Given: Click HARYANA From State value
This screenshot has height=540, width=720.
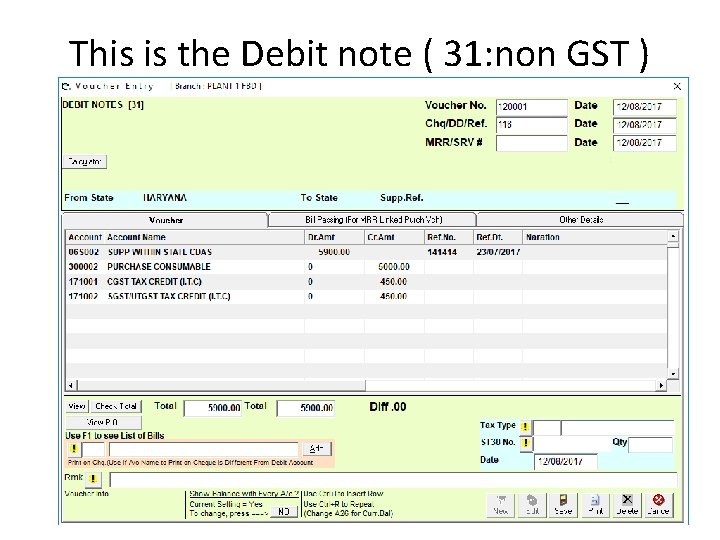Looking at the screenshot, I should [x=165, y=198].
